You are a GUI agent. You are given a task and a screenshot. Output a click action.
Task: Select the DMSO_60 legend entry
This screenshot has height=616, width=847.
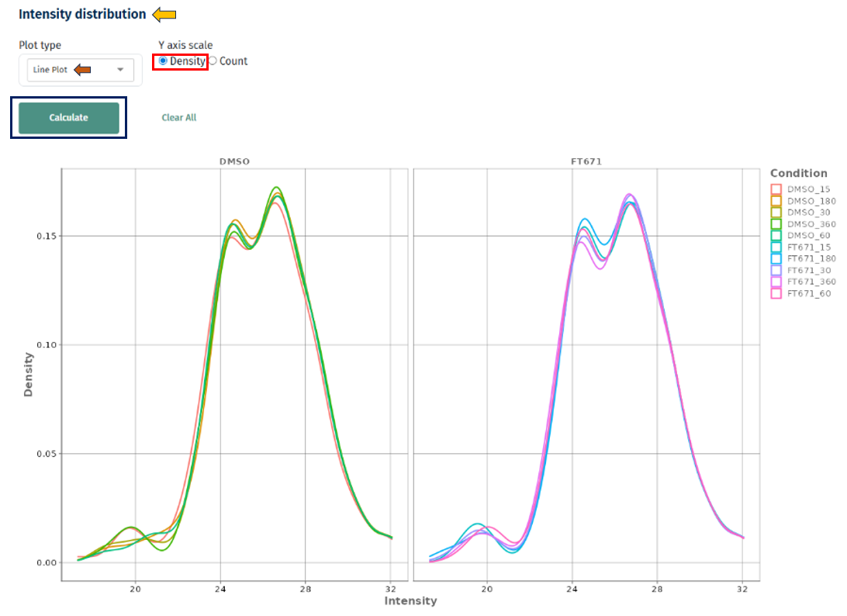click(x=807, y=235)
